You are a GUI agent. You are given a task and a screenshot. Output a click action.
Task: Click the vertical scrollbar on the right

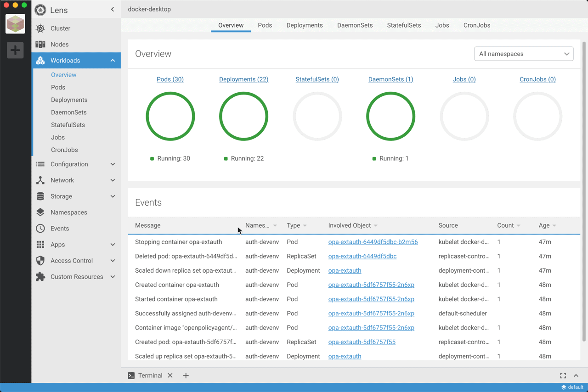584,190
